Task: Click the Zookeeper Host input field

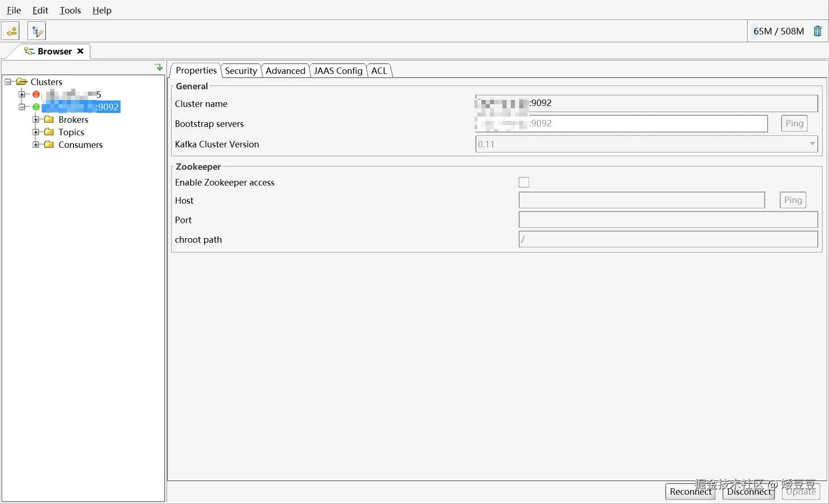Action: pyautogui.click(x=642, y=200)
